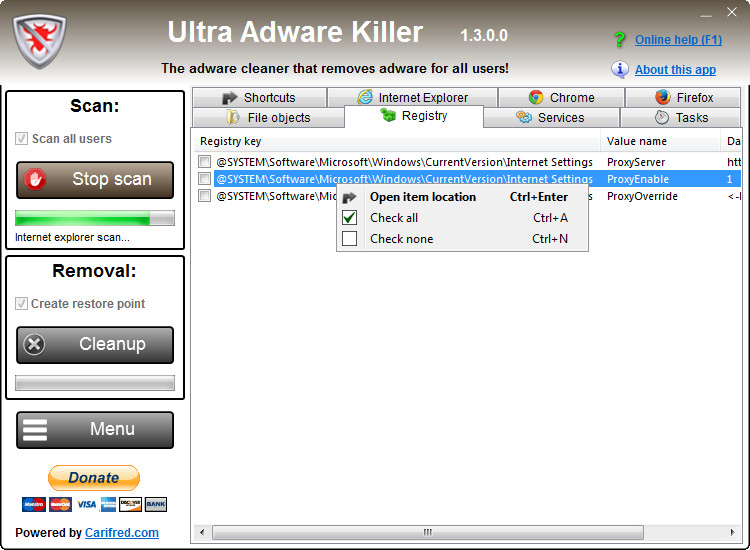Image resolution: width=750 pixels, height=550 pixels.
Task: Click the American Express card icon
Action: [x=108, y=505]
